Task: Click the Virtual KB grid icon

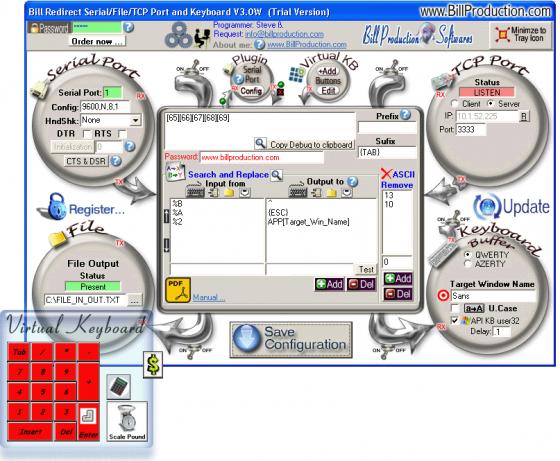Action: [x=296, y=74]
